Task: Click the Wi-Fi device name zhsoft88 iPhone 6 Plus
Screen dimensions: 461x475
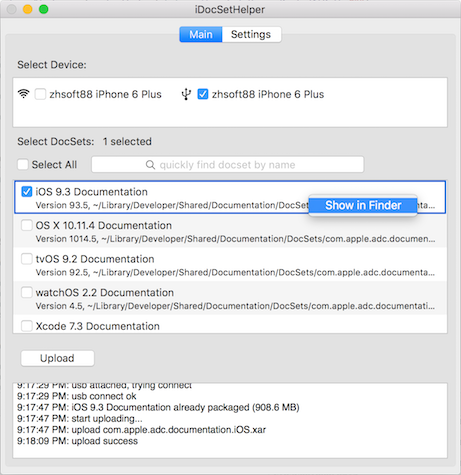Action: [x=105, y=94]
